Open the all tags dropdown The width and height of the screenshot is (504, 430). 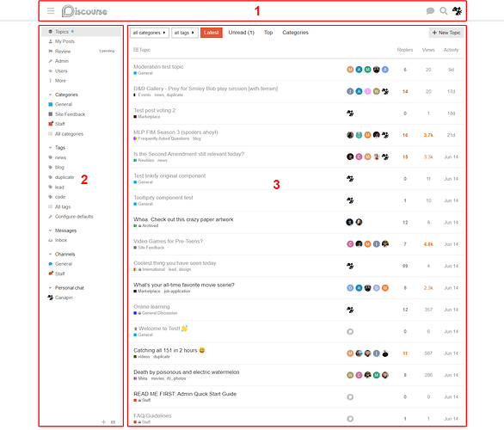click(185, 33)
